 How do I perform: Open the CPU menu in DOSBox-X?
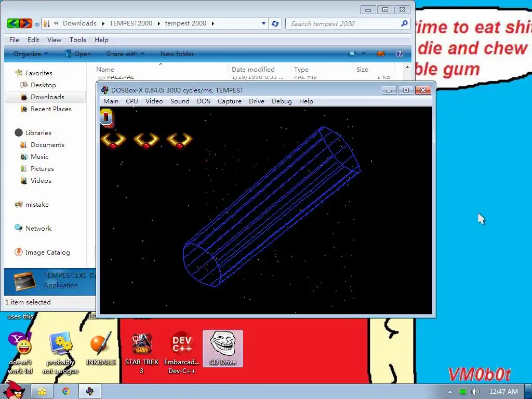pos(131,101)
